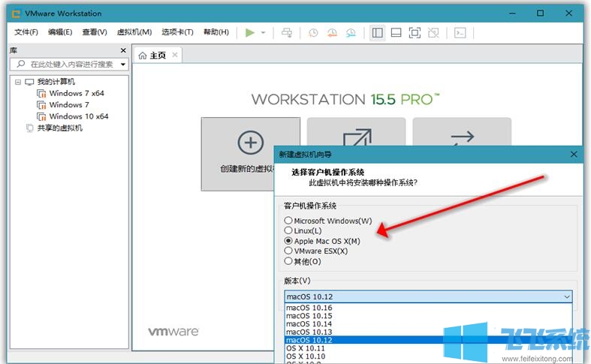Viewport: 591px width, 364px height.
Task: Toggle the library sidebar view icon
Action: click(377, 33)
